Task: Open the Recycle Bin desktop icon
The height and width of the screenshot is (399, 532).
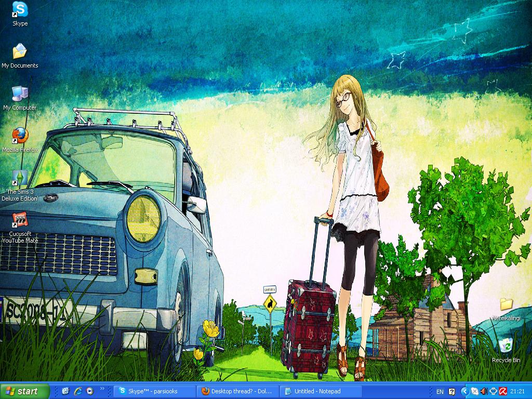Action: click(506, 351)
